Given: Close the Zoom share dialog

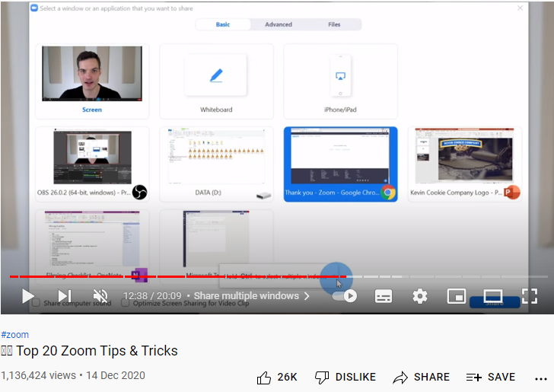Looking at the screenshot, I should point(520,8).
